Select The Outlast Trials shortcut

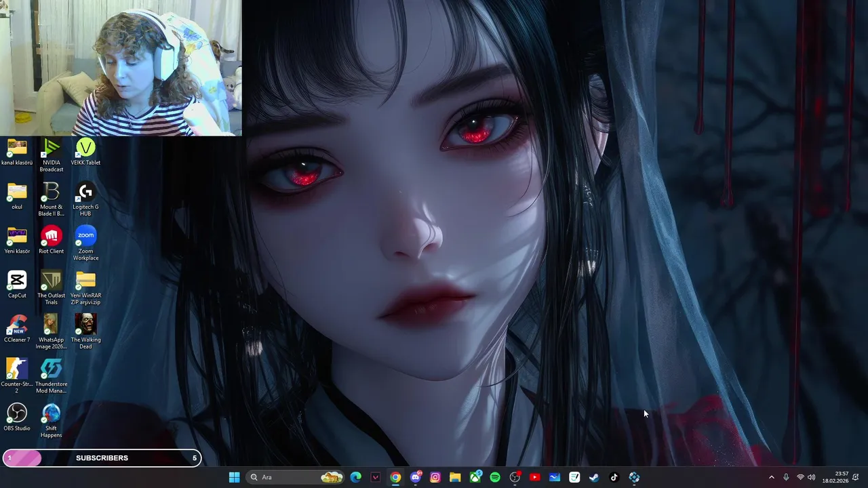click(52, 288)
